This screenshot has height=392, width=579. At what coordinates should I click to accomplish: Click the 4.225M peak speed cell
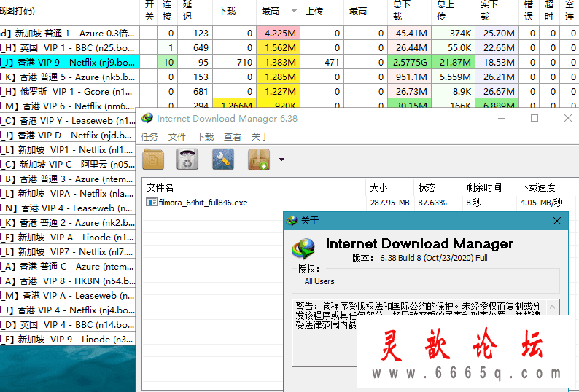coord(279,34)
